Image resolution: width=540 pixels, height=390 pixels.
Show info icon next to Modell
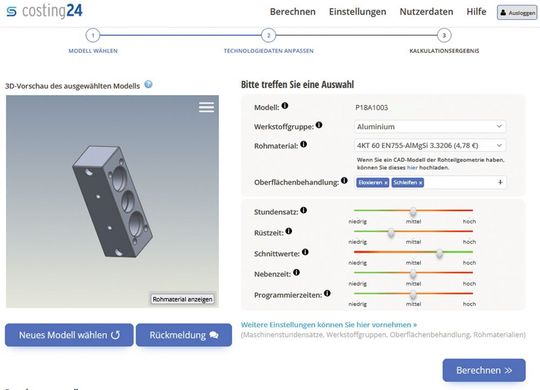click(x=285, y=106)
